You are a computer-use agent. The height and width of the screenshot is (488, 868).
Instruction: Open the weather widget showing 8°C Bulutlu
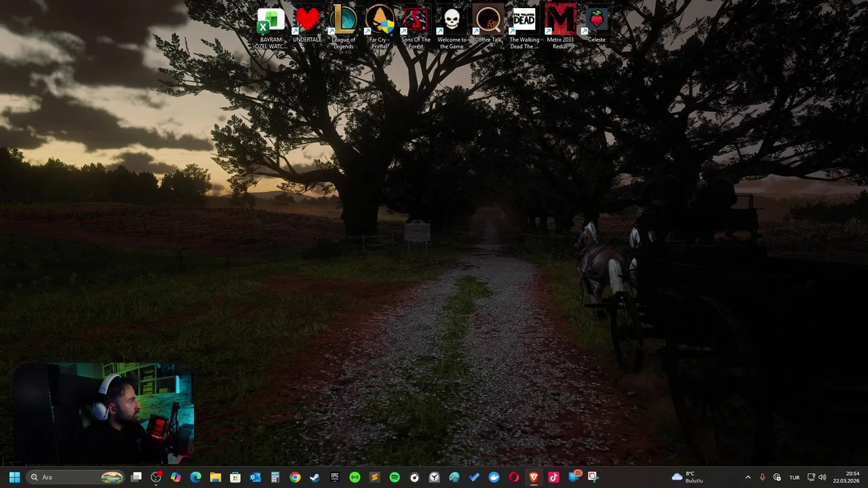coord(687,477)
